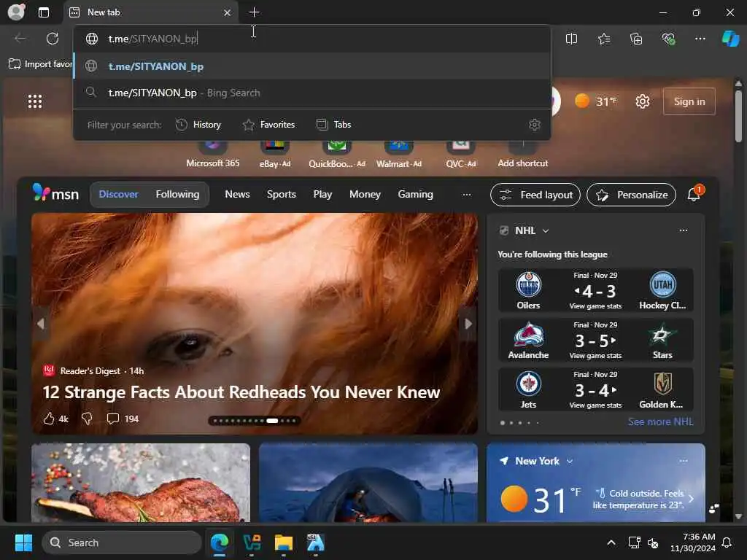Open the Play tab
This screenshot has height=560, width=747.
[x=322, y=194]
